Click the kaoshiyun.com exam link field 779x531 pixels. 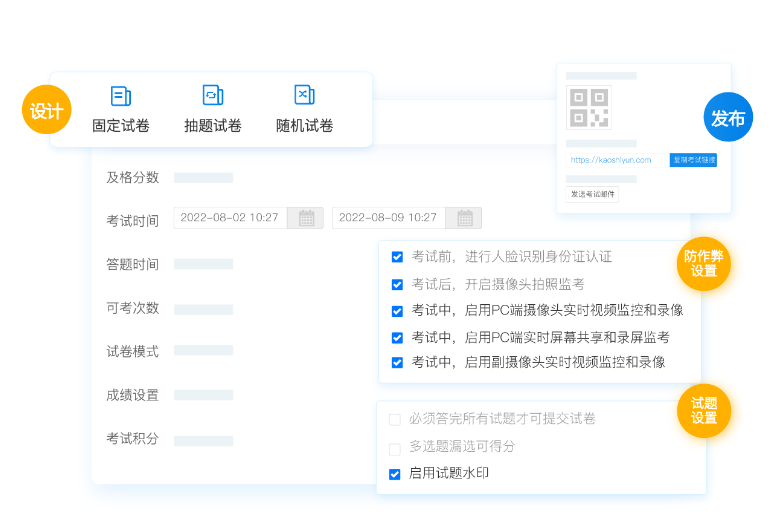pyautogui.click(x=614, y=160)
